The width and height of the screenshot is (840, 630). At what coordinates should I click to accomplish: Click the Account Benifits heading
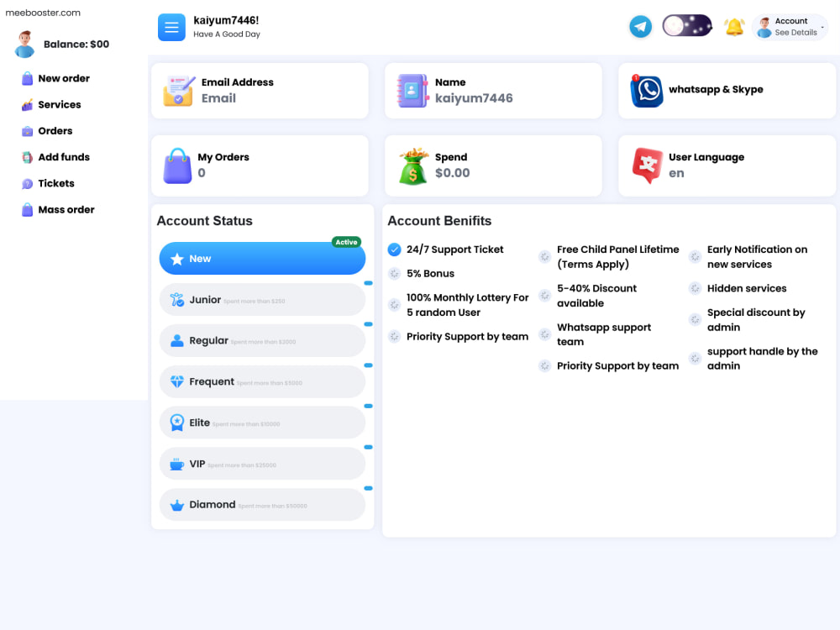439,221
